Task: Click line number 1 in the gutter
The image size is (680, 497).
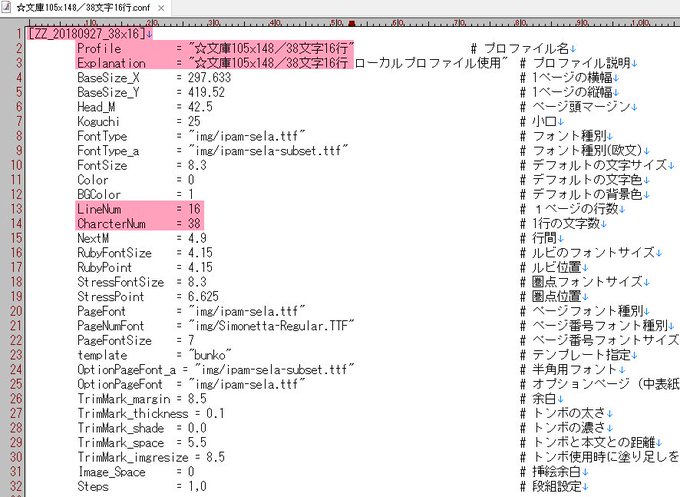Action: 19,33
